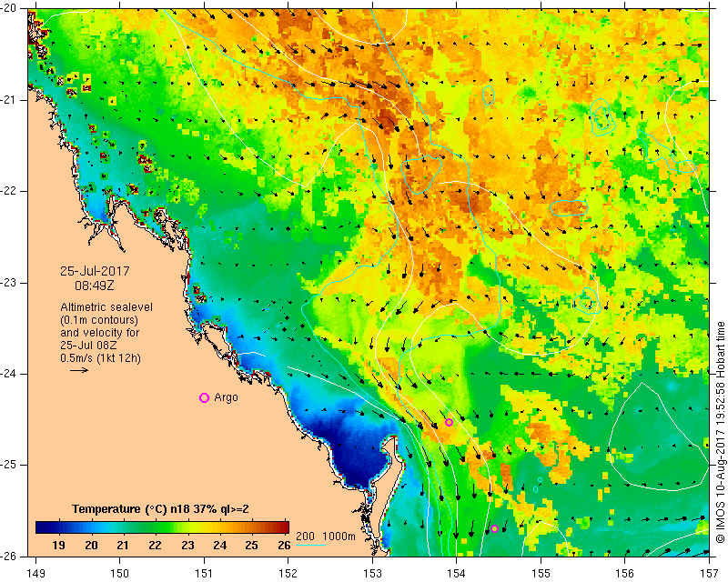This screenshot has height=582, width=728.
Task: Click the 151 longitude axis label
Action: 204,573
